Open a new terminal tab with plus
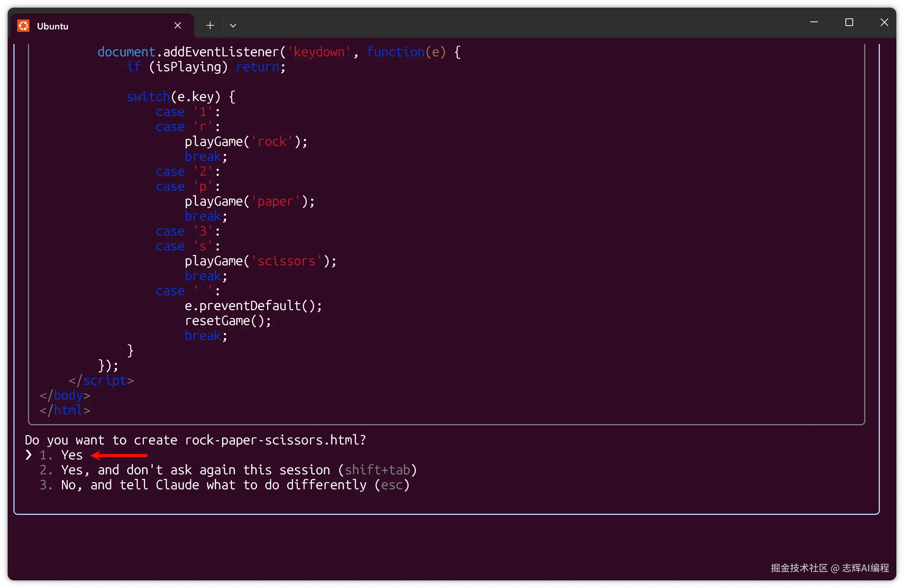Screen dimensions: 904x588 click(x=210, y=26)
